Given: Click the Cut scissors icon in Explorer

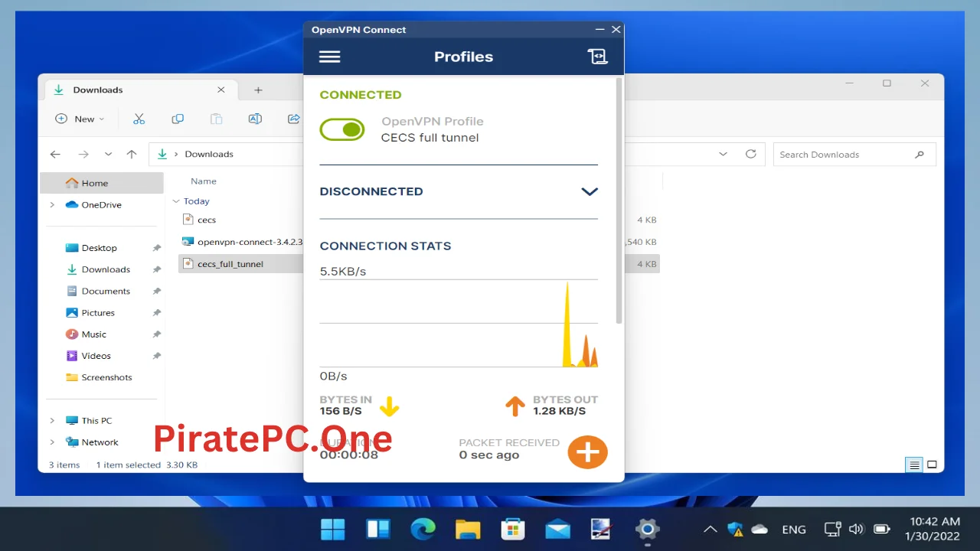Looking at the screenshot, I should coord(139,119).
